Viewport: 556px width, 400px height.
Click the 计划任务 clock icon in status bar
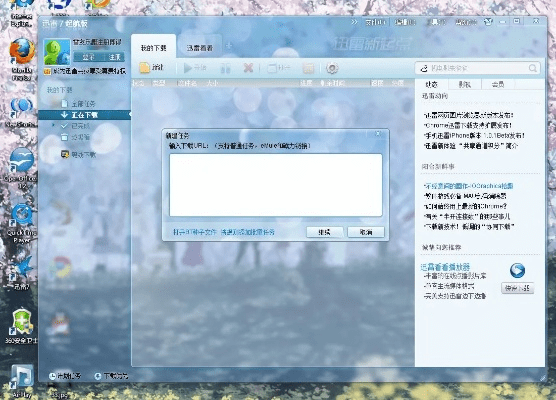pos(52,376)
